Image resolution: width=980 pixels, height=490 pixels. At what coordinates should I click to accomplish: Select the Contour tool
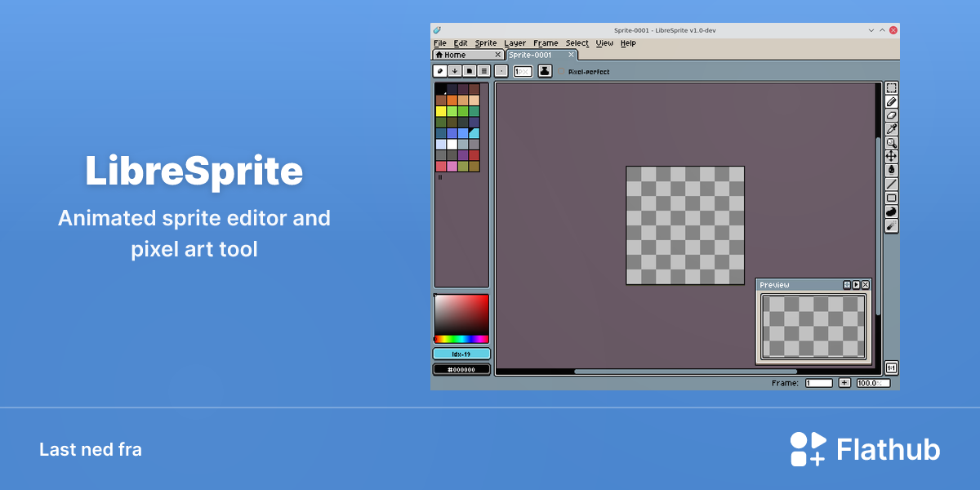(892, 212)
